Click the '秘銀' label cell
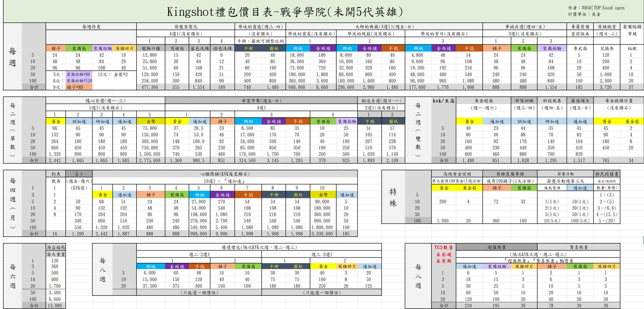644x309 pixels. pos(632,48)
